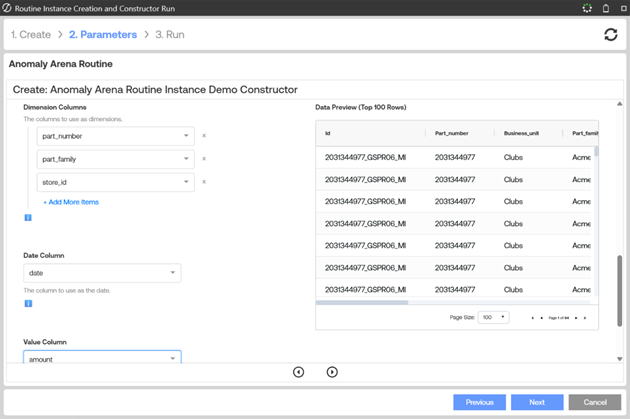Open the Page Size 100 dropdown
This screenshot has height=419, width=630.
(x=493, y=317)
